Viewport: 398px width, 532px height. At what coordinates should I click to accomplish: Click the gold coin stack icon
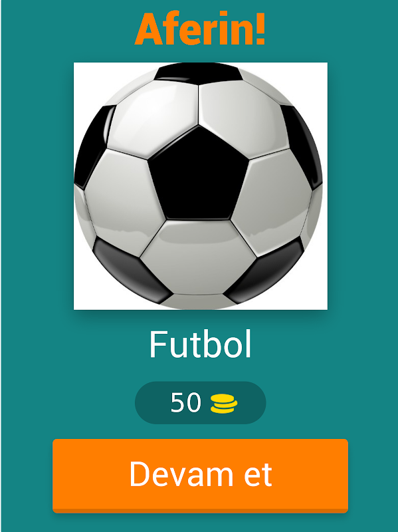point(224,404)
